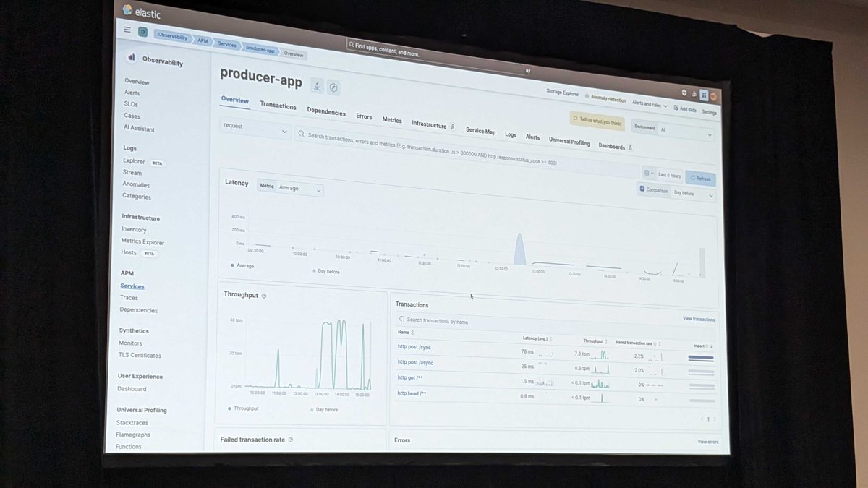The height and width of the screenshot is (488, 868).
Task: Switch to the Service Map tab
Action: (x=480, y=131)
